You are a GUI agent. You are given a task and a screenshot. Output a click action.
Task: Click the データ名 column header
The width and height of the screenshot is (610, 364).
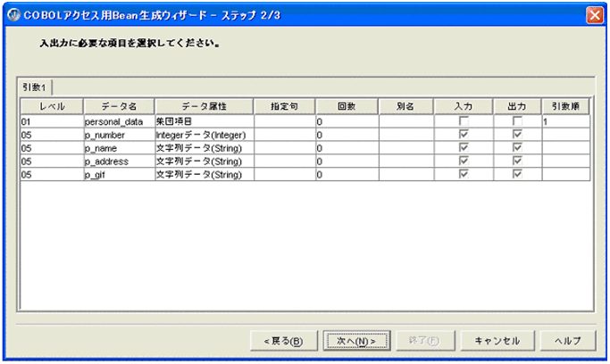(119, 106)
